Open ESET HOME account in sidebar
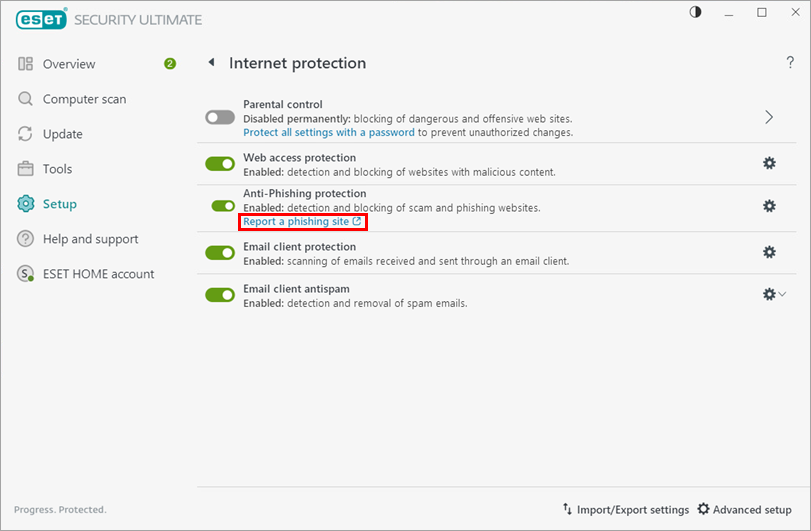 click(x=98, y=274)
